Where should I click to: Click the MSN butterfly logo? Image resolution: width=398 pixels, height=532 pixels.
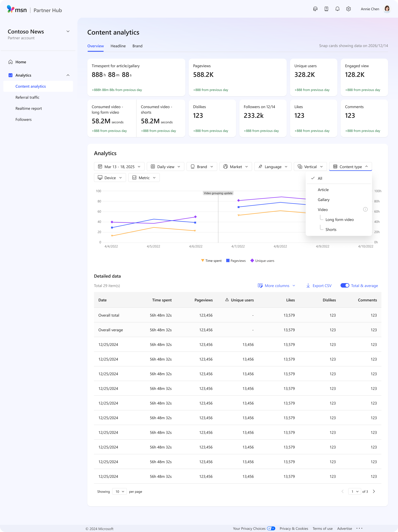click(11, 9)
